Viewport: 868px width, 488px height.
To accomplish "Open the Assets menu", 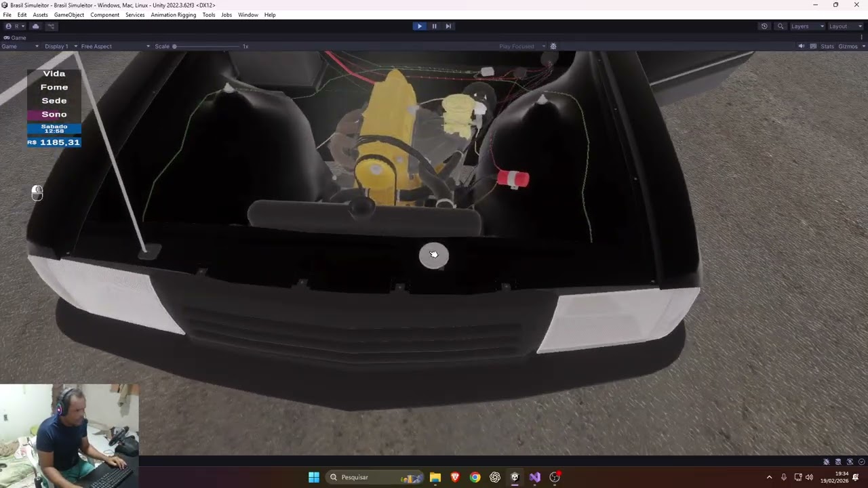I will [41, 15].
